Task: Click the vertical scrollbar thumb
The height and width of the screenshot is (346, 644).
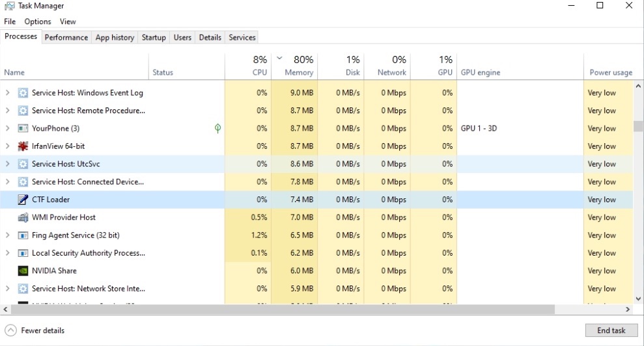Action: coord(638,126)
